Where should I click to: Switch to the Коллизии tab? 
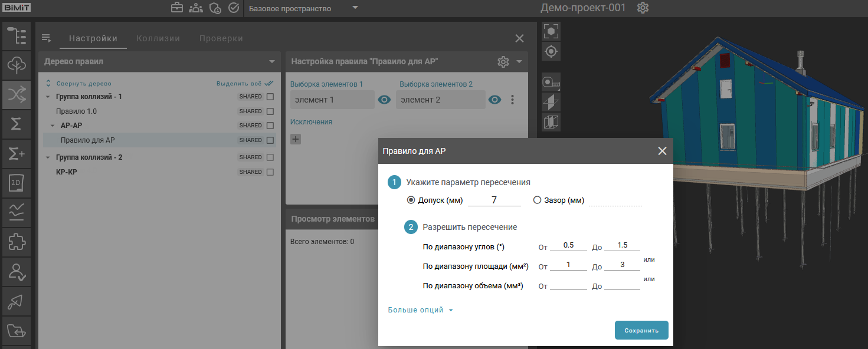tap(158, 38)
